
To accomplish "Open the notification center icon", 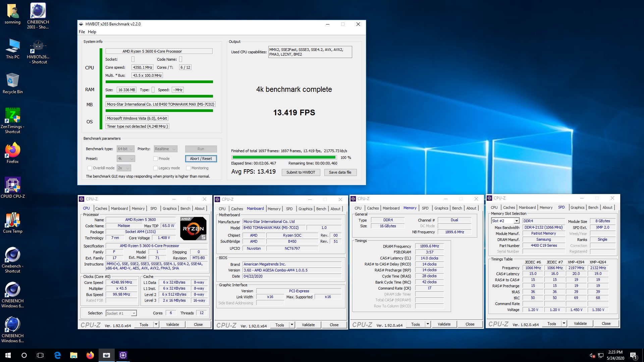I will tap(634, 355).
